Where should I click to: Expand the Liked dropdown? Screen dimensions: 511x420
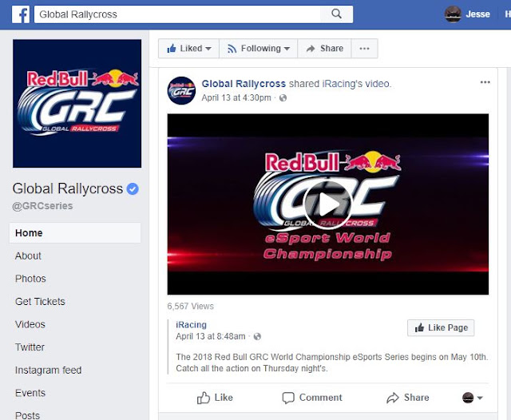coord(188,49)
